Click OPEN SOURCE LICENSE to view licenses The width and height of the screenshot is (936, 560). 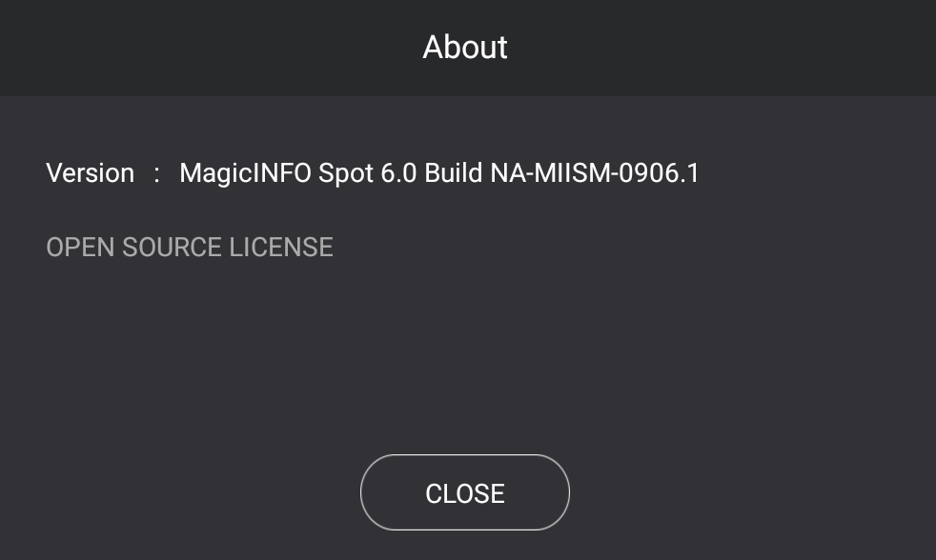tap(189, 247)
